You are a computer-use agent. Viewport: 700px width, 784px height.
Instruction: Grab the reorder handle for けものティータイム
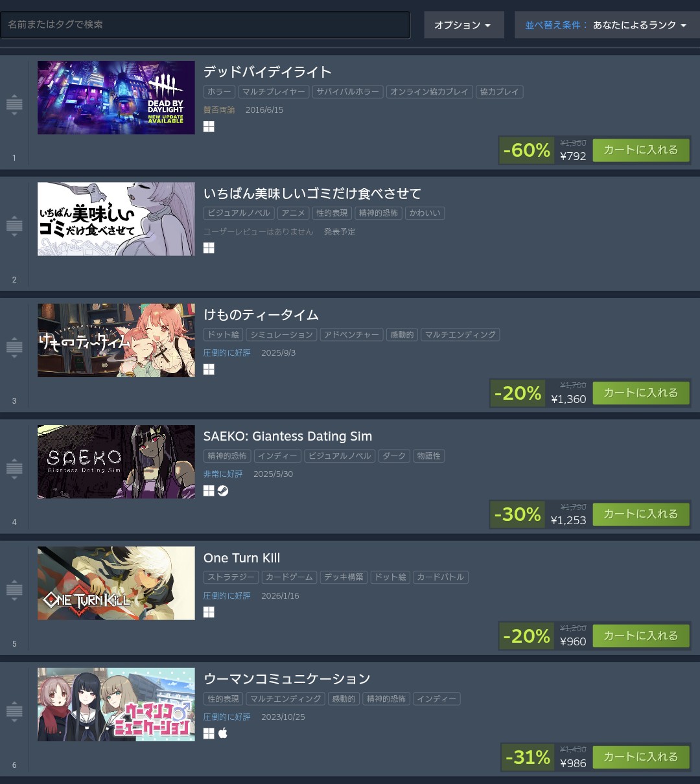pos(14,347)
